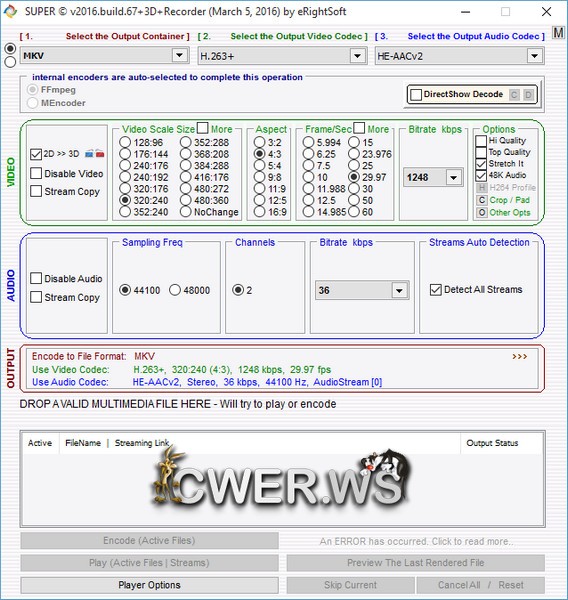
Task: Select 5.994 frame rate
Action: (x=308, y=142)
